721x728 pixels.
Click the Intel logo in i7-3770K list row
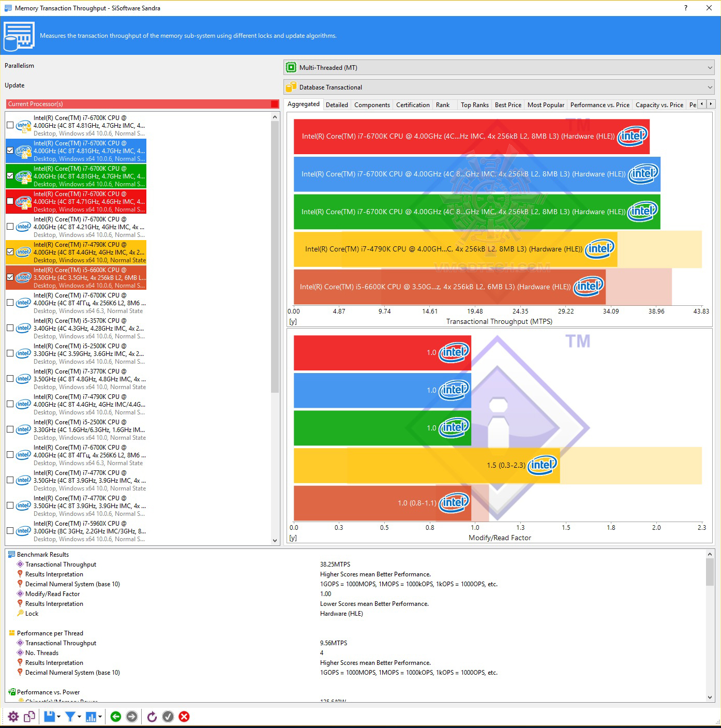[x=23, y=379]
